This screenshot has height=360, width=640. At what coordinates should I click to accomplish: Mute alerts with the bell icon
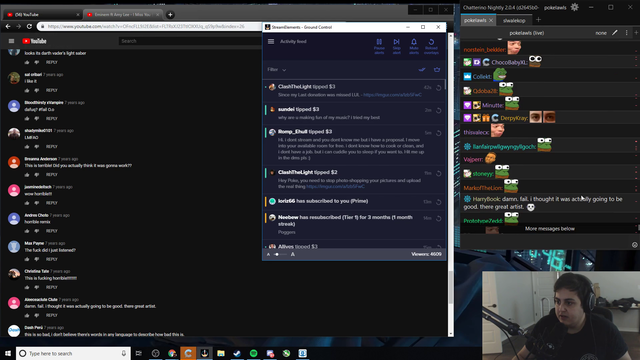pyautogui.click(x=413, y=46)
